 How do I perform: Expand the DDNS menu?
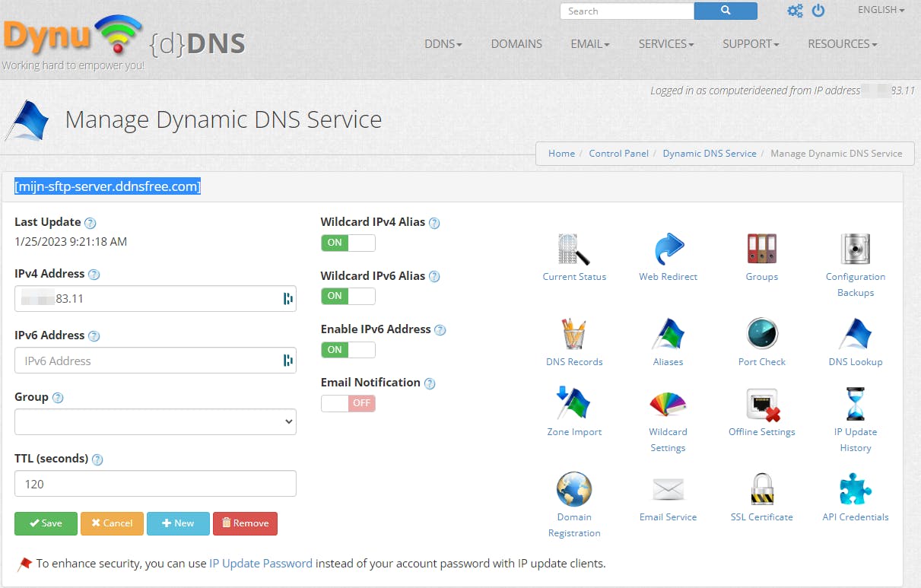point(443,44)
